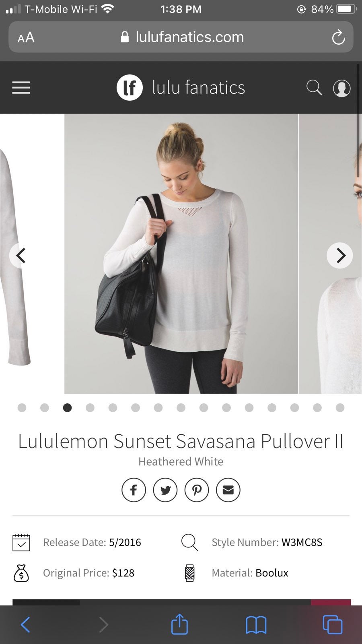The height and width of the screenshot is (644, 362).
Task: Jump to last image carousel dot
Action: (340, 408)
